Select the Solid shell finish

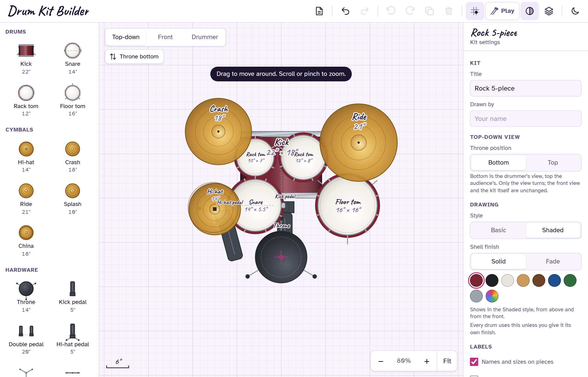pyautogui.click(x=498, y=261)
